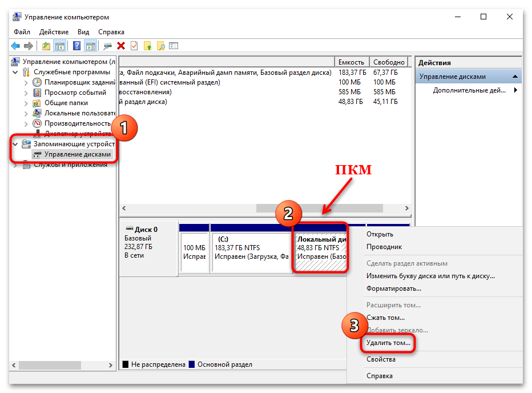Click the volume list horizontal scrollbar thumb
The height and width of the screenshot is (393, 532).
(319, 208)
